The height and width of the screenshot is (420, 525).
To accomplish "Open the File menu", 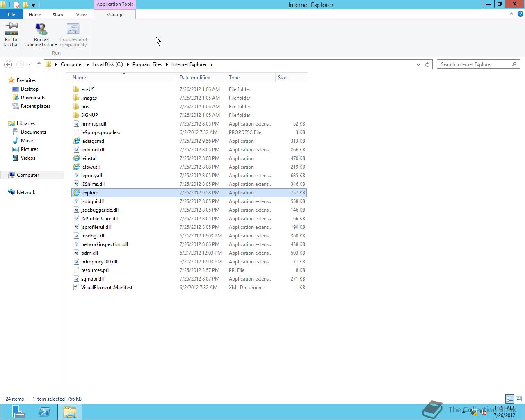I will 11,14.
